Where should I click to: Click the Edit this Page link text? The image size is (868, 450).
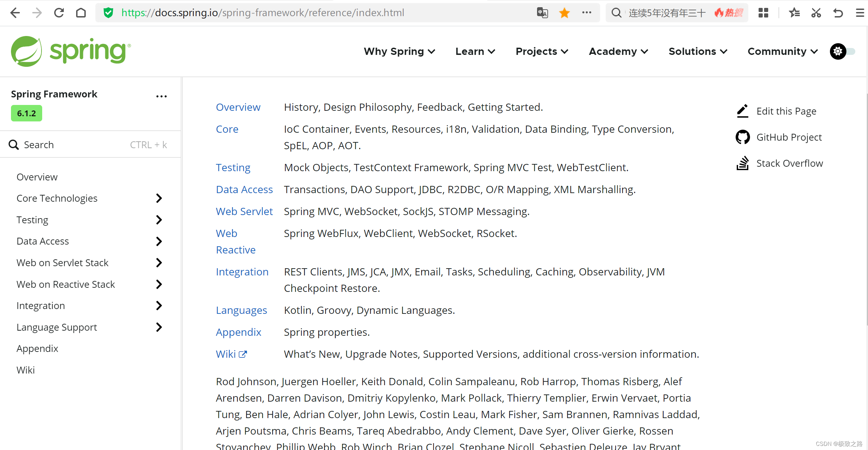[x=786, y=111]
